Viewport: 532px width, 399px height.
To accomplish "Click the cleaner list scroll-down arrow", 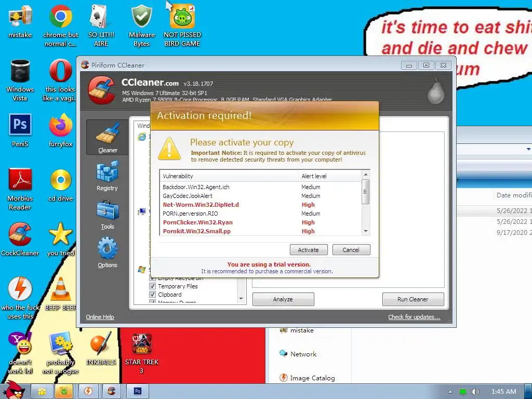I will coord(241,299).
